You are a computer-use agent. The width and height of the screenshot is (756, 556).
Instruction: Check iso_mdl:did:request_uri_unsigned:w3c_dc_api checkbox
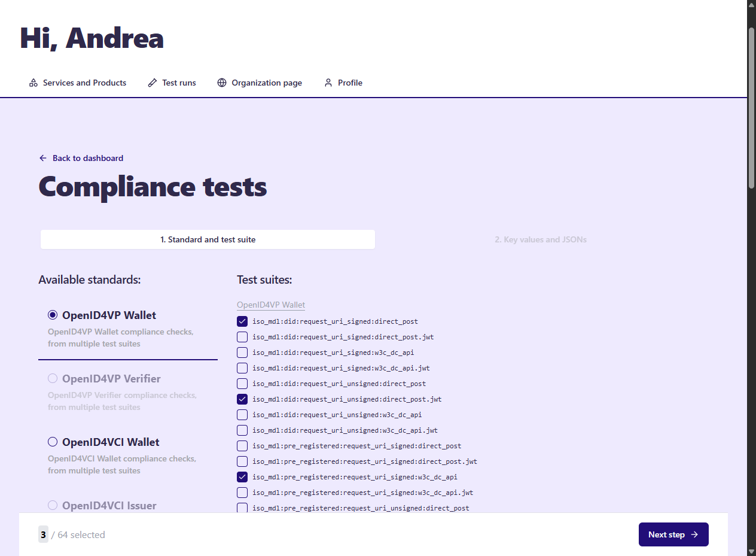tap(242, 415)
